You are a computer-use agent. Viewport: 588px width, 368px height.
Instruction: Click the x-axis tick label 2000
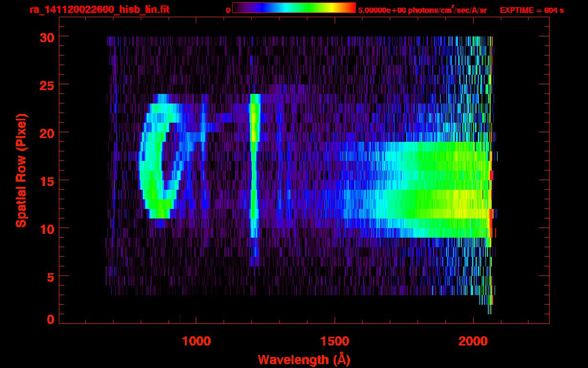(473, 341)
